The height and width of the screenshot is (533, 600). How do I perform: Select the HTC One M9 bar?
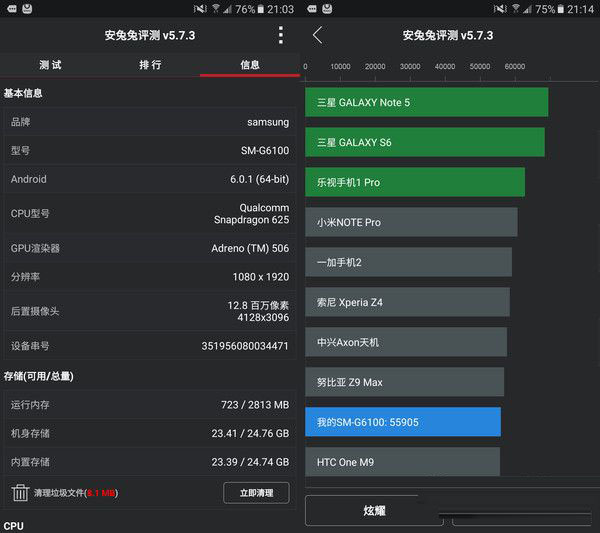[x=403, y=462]
